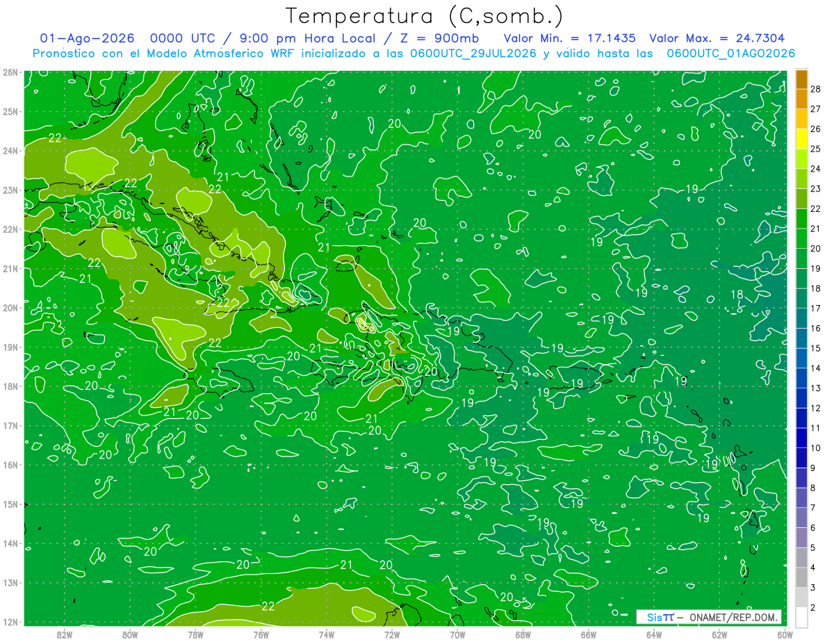This screenshot has width=834, height=644.
Task: Click color scale label '23'
Action: click(816, 189)
